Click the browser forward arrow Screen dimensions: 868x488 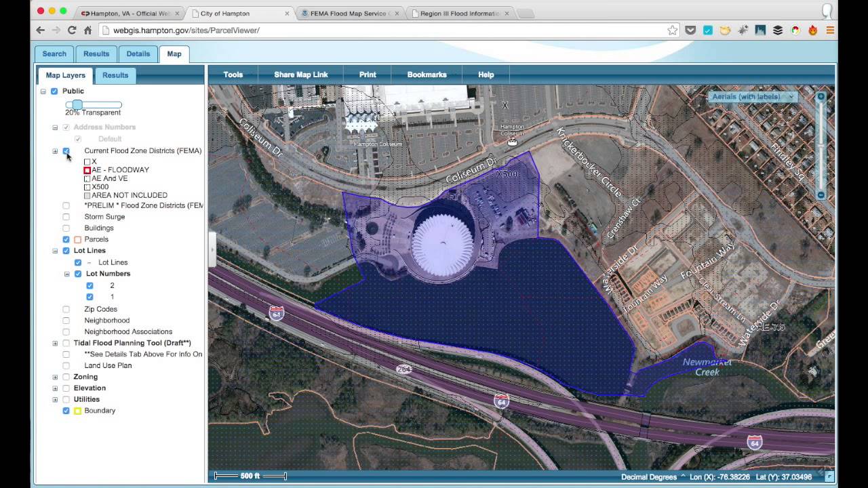tap(56, 30)
